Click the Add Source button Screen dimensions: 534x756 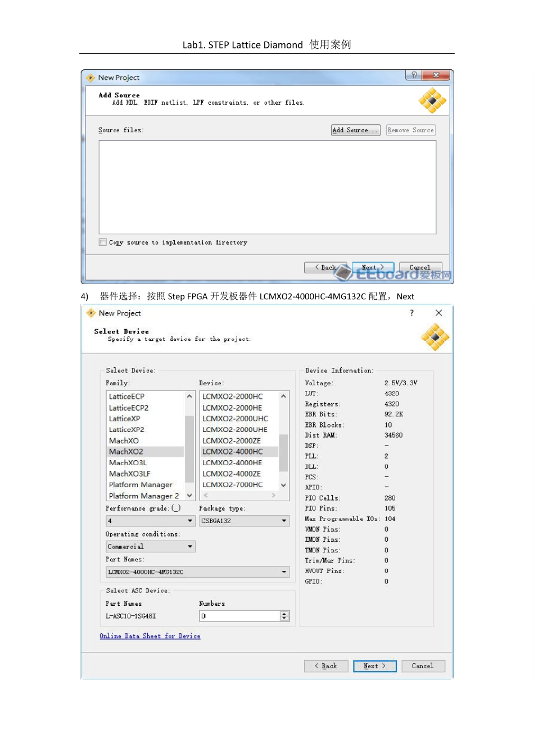[x=355, y=130]
